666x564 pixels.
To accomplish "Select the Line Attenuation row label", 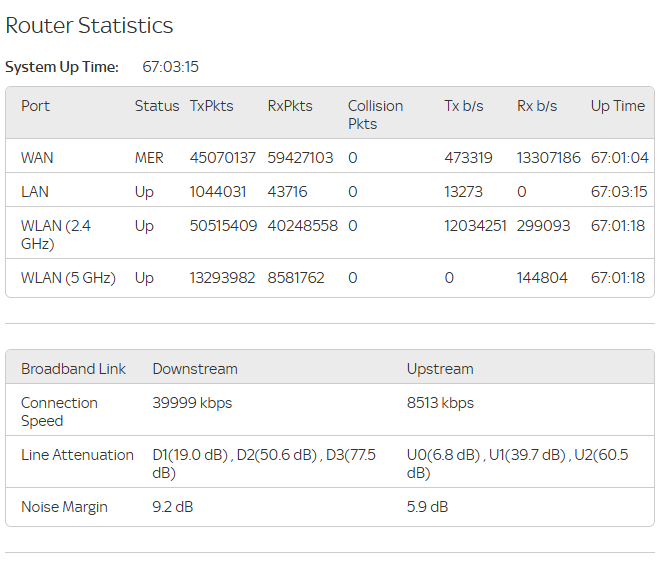I will 77,455.
